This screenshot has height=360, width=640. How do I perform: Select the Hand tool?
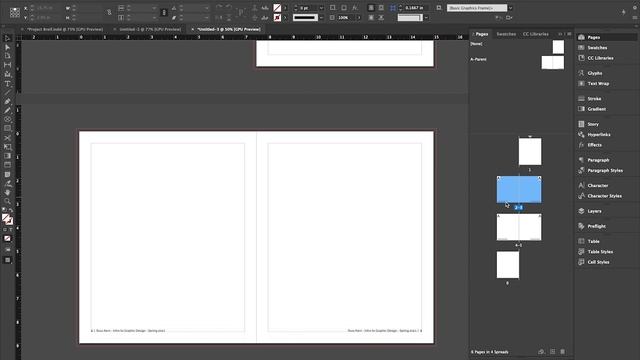[x=7, y=193]
